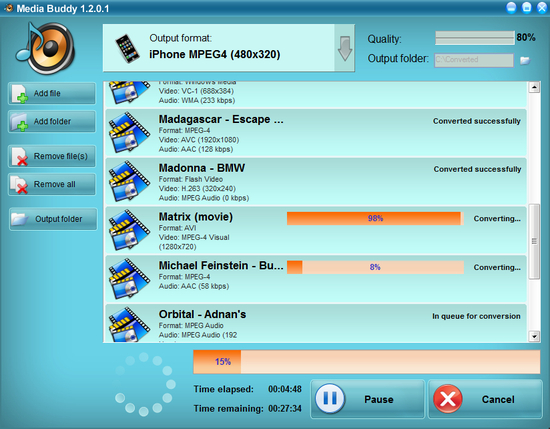Select the Michael Feinstein list entry
This screenshot has width=550, height=429.
[316, 279]
